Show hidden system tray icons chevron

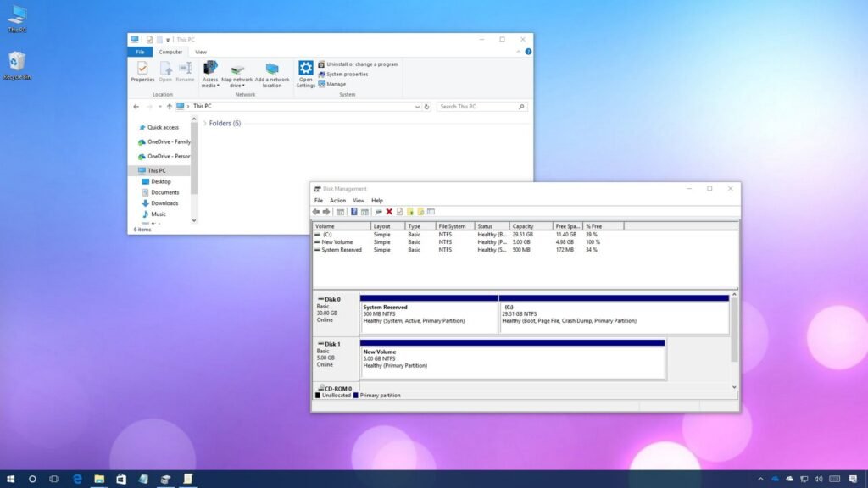[760, 479]
